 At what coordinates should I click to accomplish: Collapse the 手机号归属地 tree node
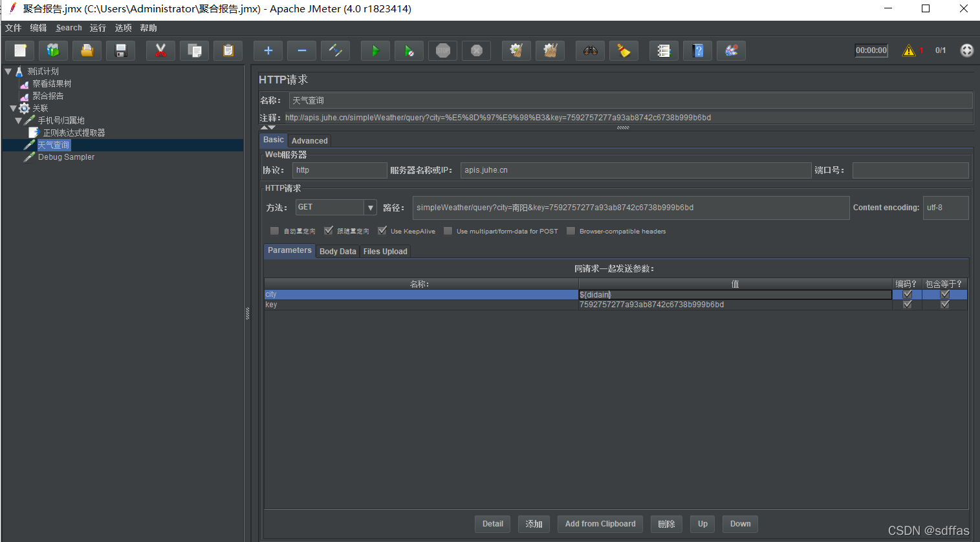(x=18, y=121)
